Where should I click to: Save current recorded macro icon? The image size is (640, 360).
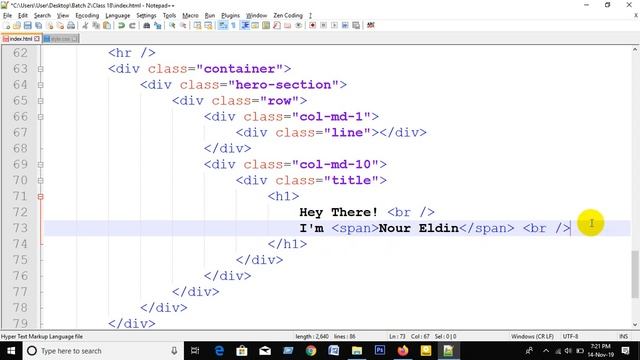tap(356, 25)
